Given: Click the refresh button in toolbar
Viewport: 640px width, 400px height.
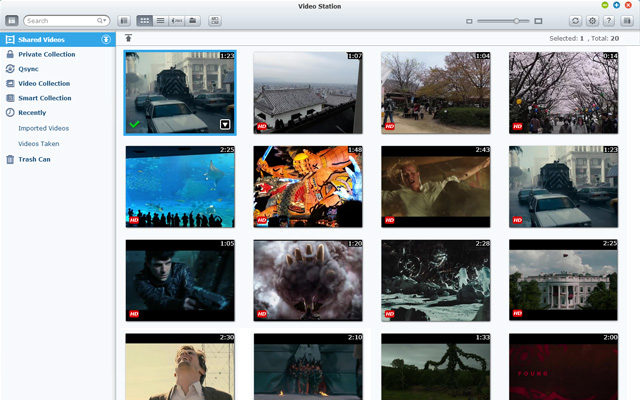Looking at the screenshot, I should [575, 20].
